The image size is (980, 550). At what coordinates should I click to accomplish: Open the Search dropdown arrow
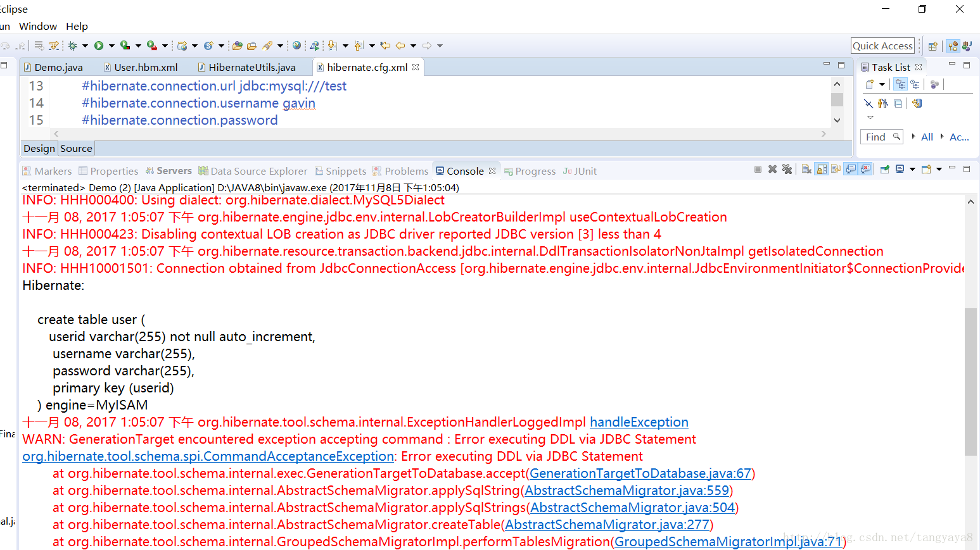280,46
